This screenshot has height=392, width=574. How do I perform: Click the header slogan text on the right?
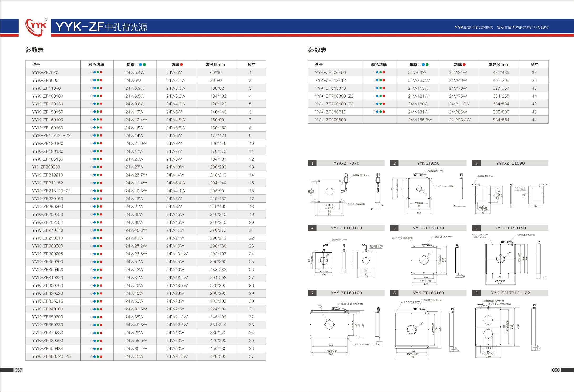[x=501, y=27]
